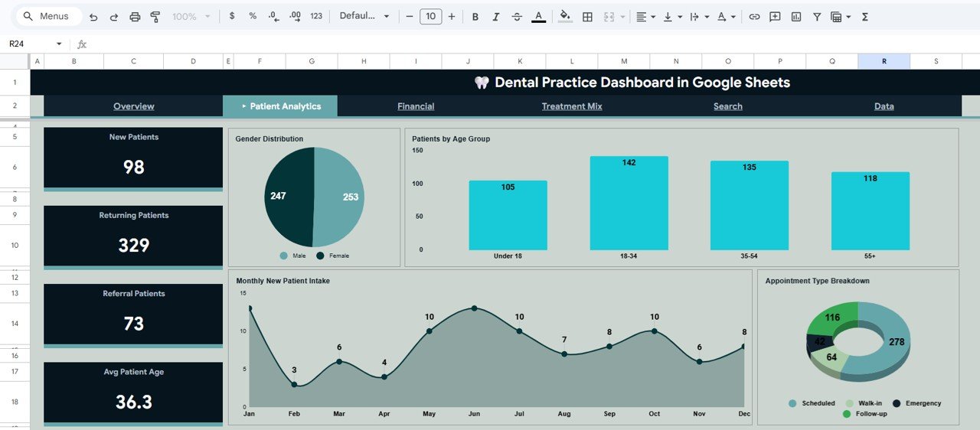This screenshot has height=430, width=980.
Task: Select the Appointment Type donut chart
Action: tap(857, 342)
